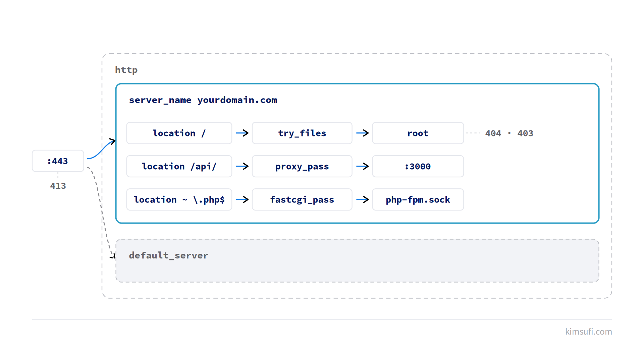Select the 'location ~ \.php$' block

[179, 199]
